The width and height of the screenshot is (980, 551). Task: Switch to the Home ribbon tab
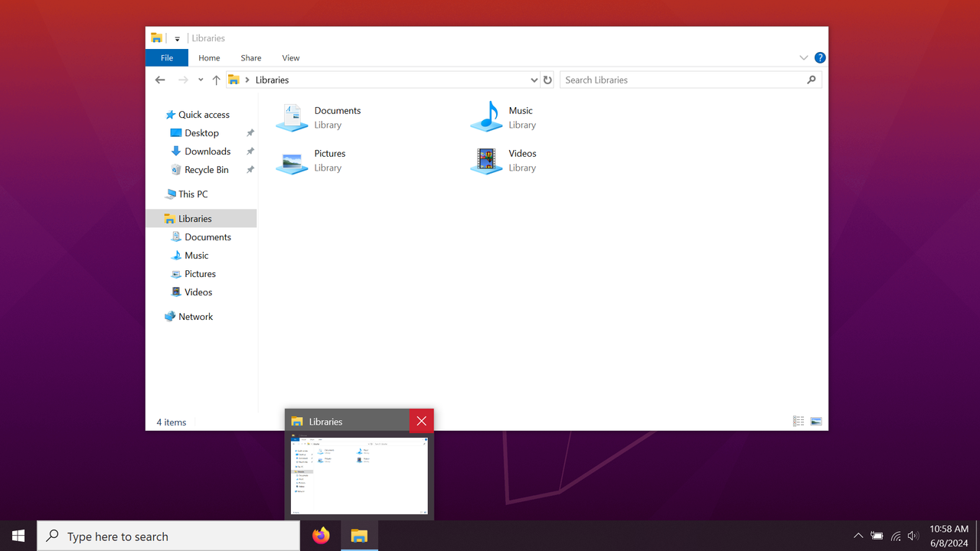(x=209, y=58)
